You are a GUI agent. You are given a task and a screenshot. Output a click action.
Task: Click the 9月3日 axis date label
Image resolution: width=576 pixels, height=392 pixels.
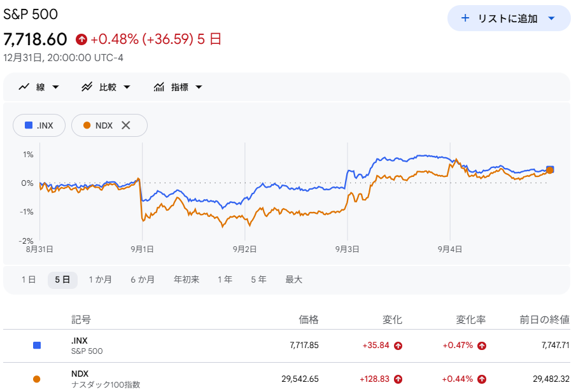coord(347,249)
